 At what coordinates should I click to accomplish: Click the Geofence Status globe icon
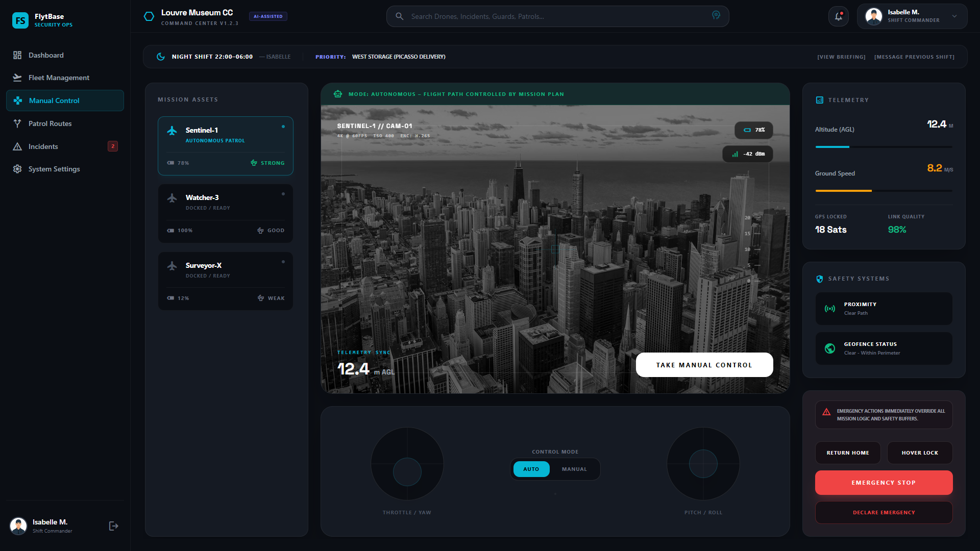click(830, 348)
